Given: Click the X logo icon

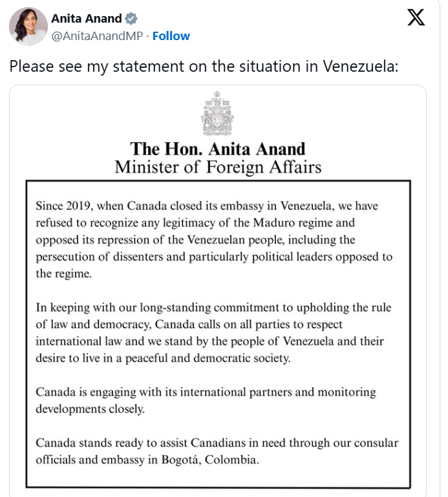Looking at the screenshot, I should [416, 17].
